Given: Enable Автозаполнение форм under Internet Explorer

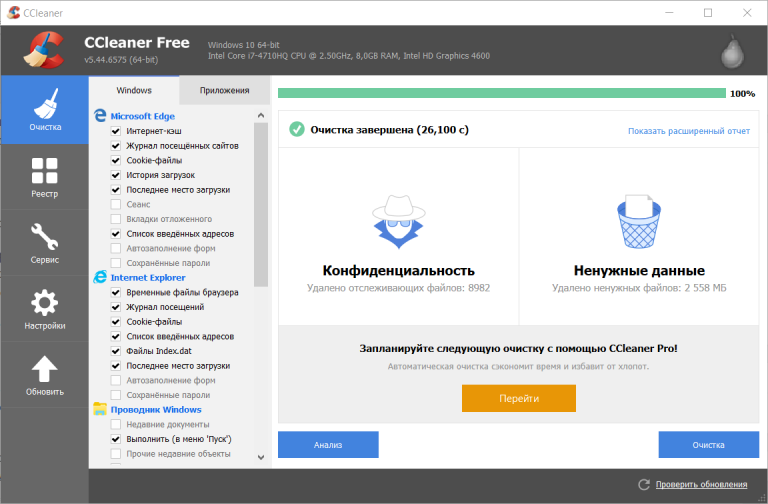Looking at the screenshot, I should 116,380.
